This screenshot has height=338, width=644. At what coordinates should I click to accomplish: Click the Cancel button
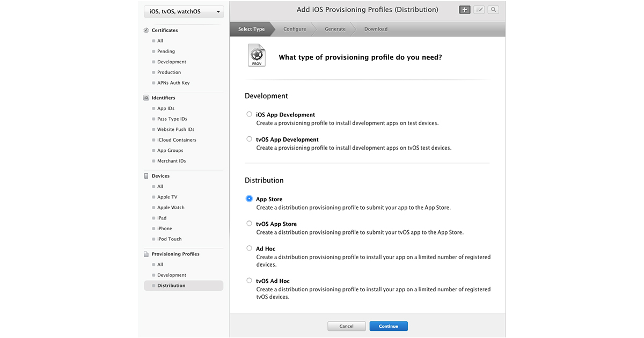coord(347,326)
